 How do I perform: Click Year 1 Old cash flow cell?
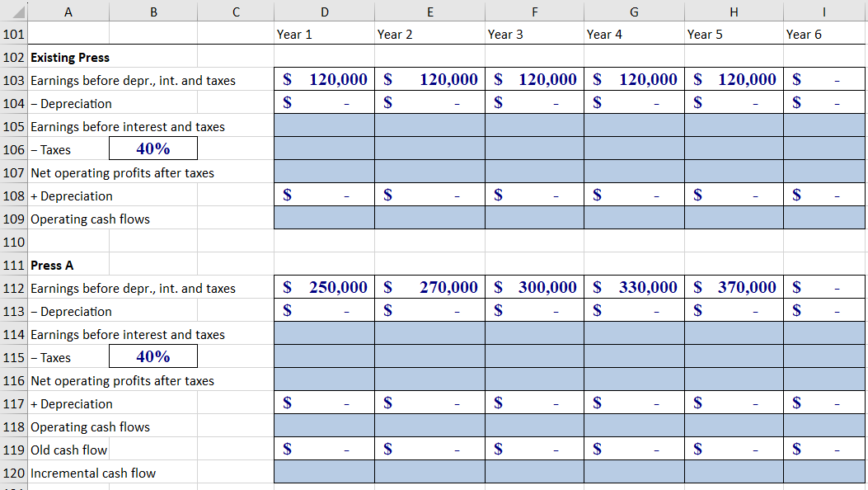(325, 449)
